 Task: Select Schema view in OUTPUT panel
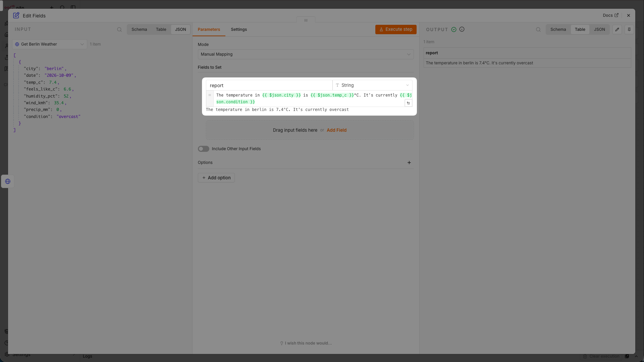[558, 29]
